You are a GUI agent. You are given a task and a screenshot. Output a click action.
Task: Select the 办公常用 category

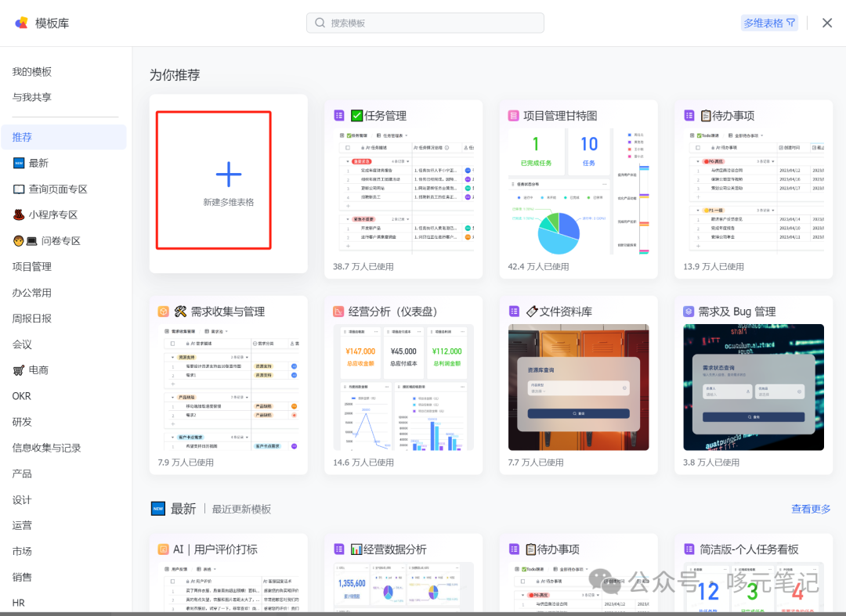(32, 293)
